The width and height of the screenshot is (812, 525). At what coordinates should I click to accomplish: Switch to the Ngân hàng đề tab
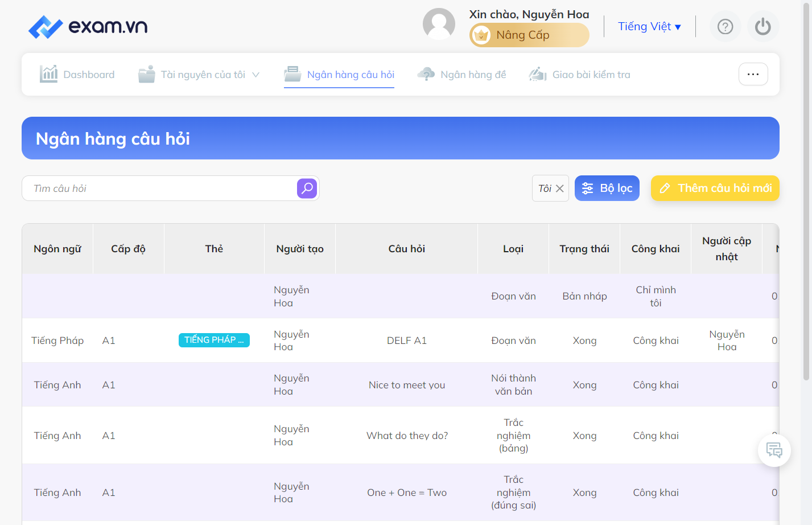461,74
